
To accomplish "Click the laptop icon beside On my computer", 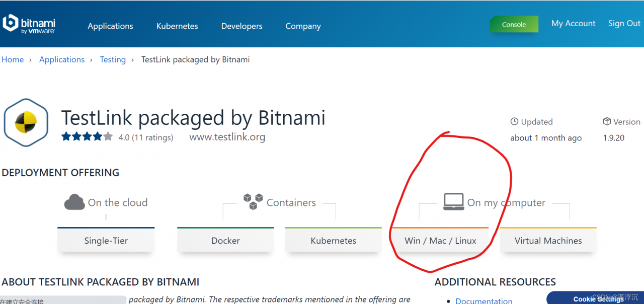I will click(x=453, y=202).
